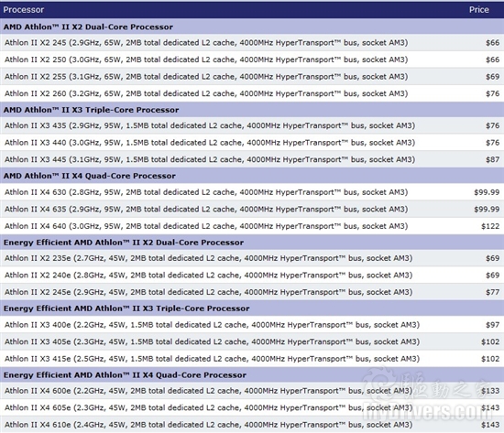
Task: Click the $77 price of Athlon II X2 245e
Action: pos(492,292)
